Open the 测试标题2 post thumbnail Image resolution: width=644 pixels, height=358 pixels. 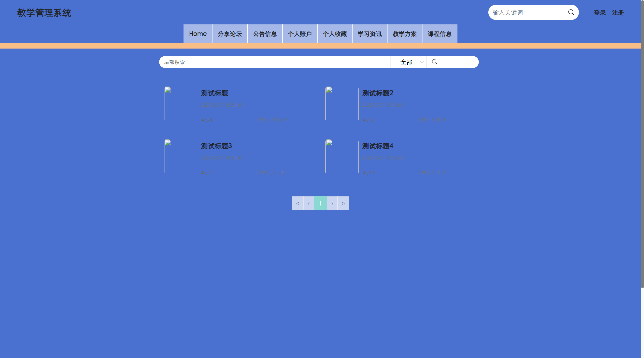click(x=341, y=104)
